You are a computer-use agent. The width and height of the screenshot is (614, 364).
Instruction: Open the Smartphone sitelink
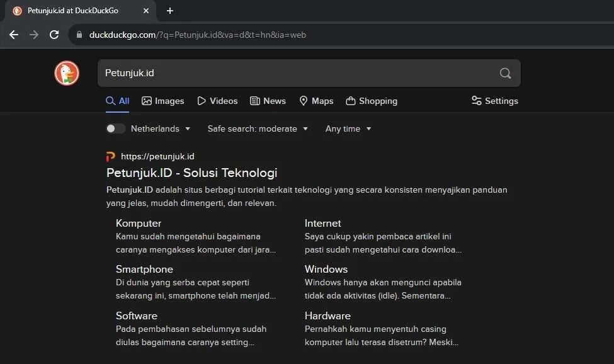tap(144, 270)
